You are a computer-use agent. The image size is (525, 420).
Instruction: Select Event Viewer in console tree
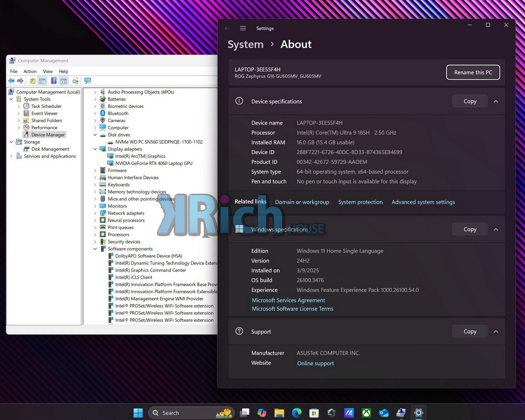click(44, 114)
